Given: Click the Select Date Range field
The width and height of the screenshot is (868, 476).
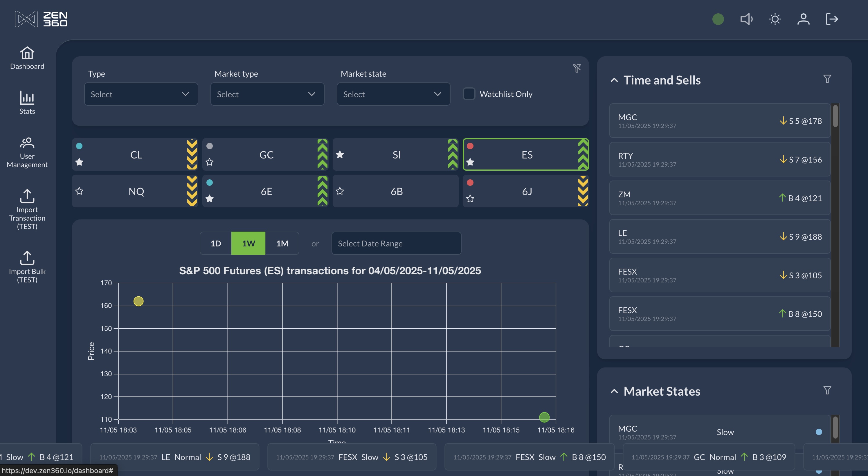Looking at the screenshot, I should tap(396, 243).
